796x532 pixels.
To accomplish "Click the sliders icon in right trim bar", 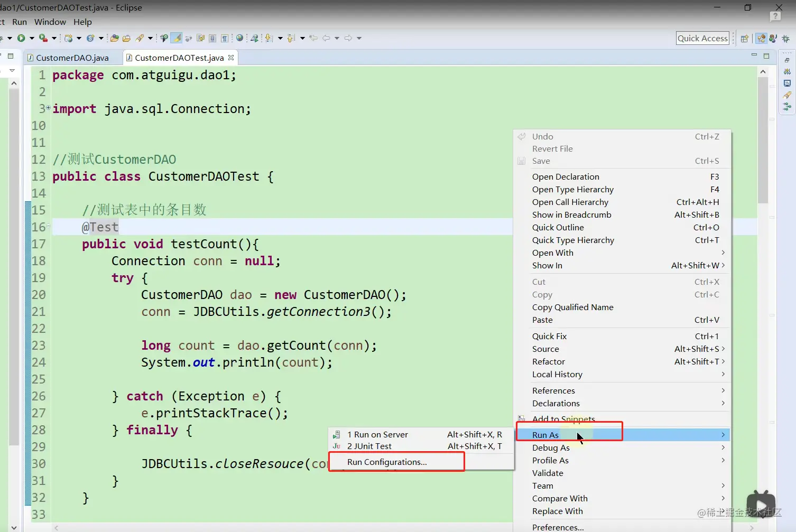I will 787,71.
